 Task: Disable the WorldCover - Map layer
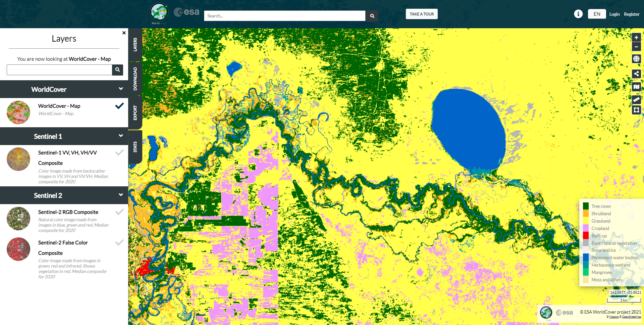(119, 106)
